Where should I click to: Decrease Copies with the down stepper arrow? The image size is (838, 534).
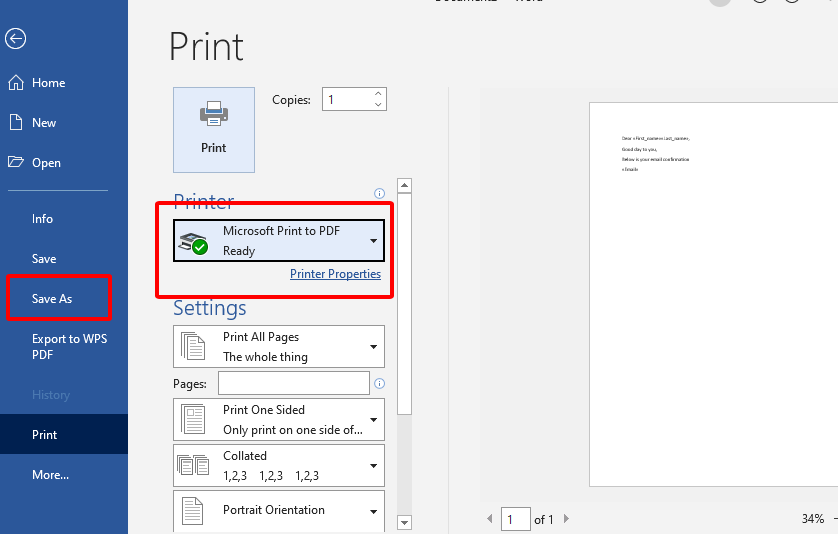378,104
